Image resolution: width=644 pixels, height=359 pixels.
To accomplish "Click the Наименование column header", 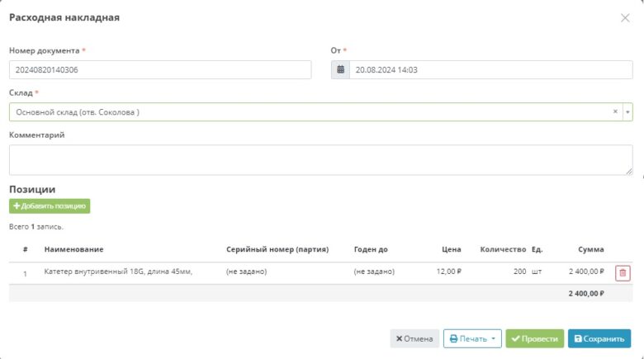I will pyautogui.click(x=74, y=249).
